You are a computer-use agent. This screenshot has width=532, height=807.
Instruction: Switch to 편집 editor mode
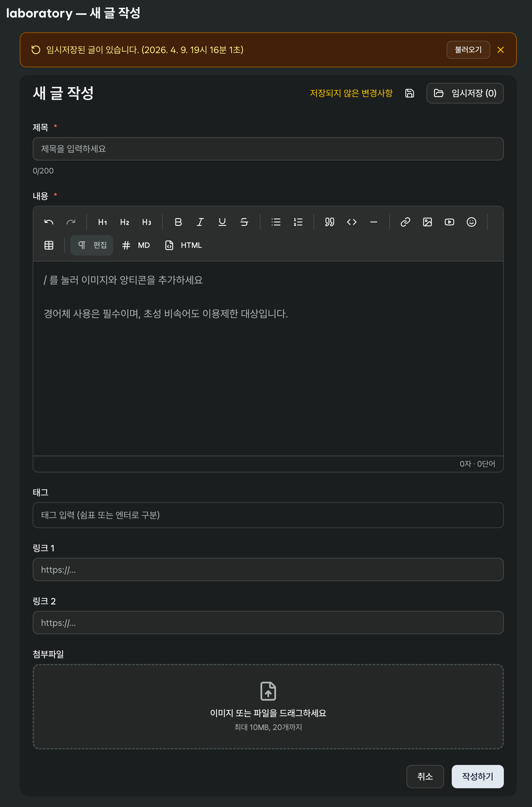pyautogui.click(x=92, y=245)
